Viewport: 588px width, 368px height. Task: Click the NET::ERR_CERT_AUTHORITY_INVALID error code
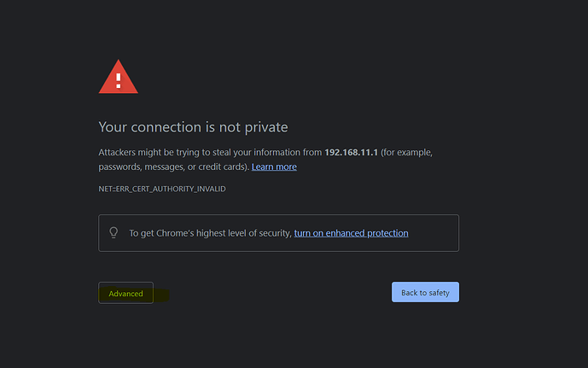tap(162, 189)
